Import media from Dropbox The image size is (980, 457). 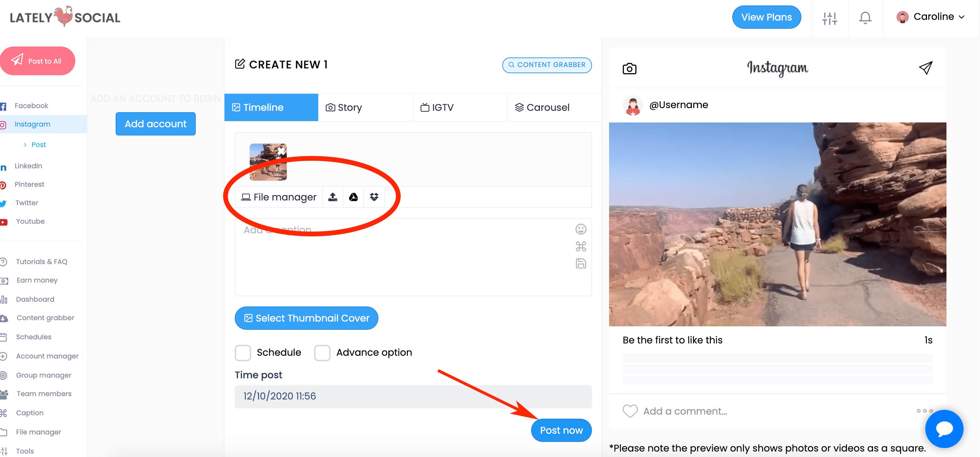point(374,197)
